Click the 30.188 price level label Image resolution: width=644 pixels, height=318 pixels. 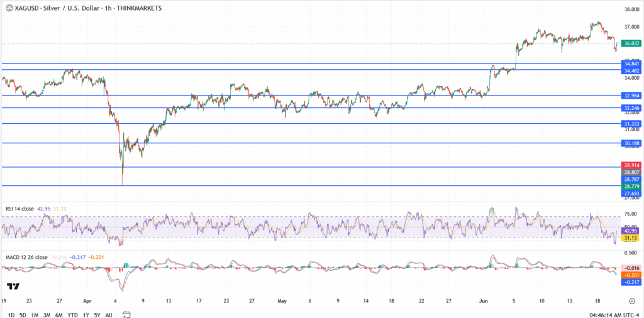click(x=631, y=143)
